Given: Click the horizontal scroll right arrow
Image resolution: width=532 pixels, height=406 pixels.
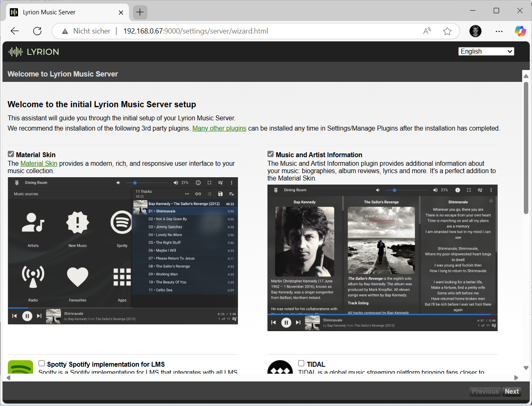Looking at the screenshot, I should (516, 378).
